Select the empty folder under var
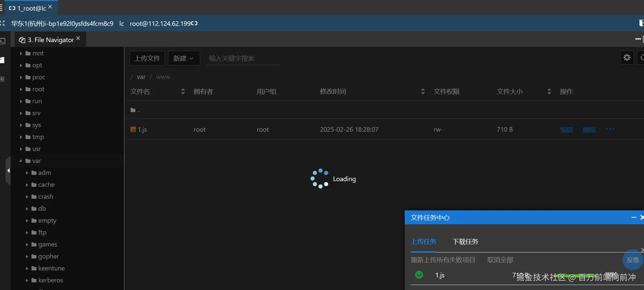Image resolution: width=644 pixels, height=290 pixels. pos(47,221)
